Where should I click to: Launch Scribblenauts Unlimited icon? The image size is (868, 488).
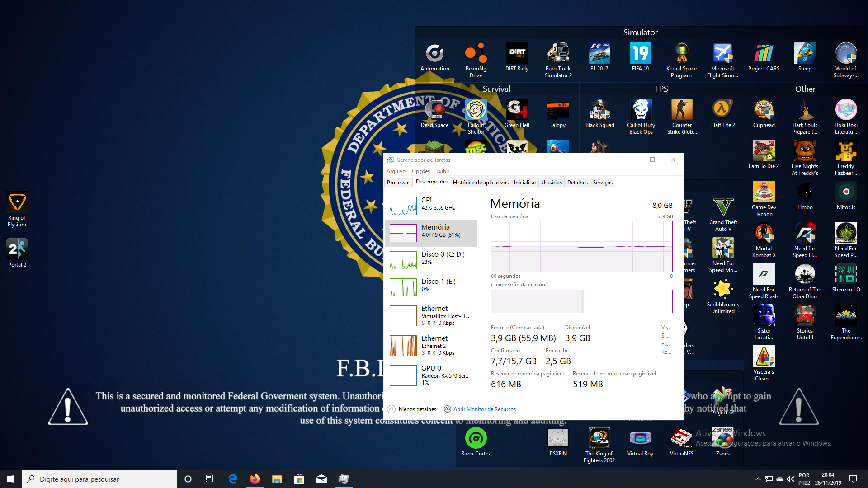723,296
